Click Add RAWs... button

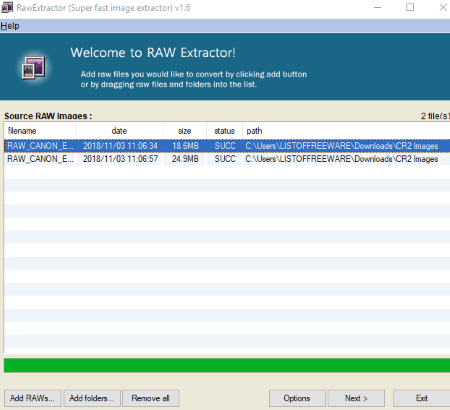click(32, 398)
